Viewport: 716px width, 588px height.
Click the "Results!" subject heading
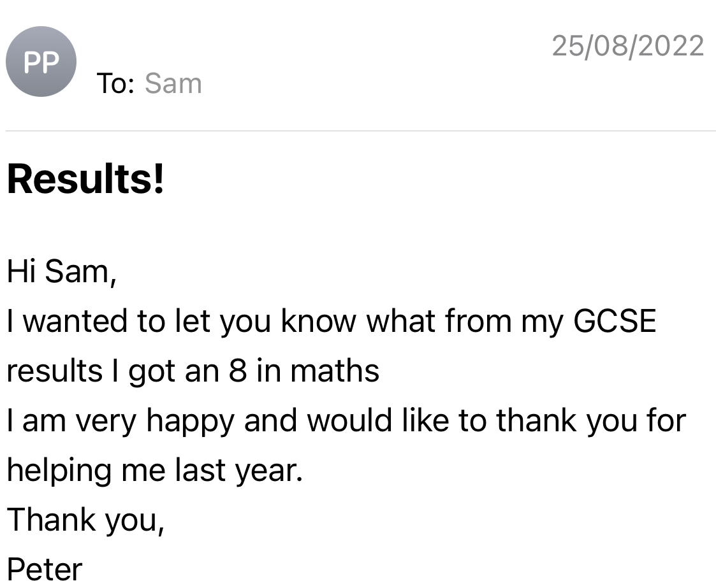85,180
